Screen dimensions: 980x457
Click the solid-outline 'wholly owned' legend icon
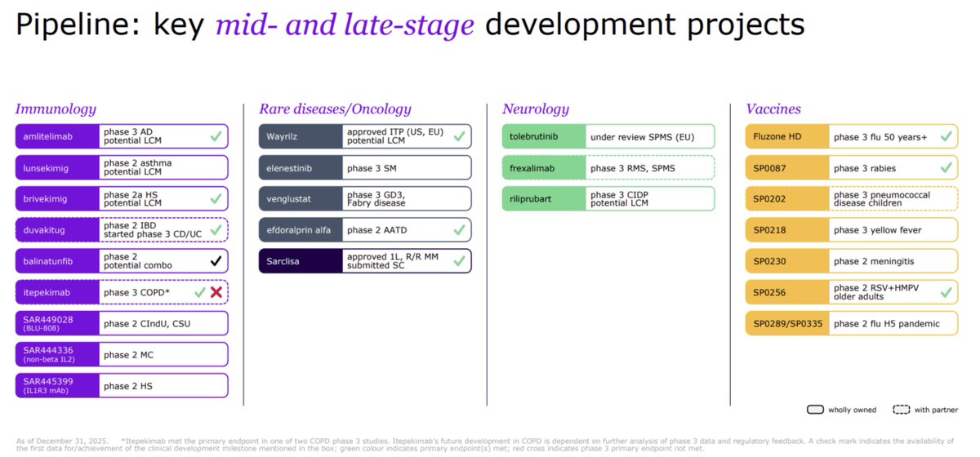pyautogui.click(x=814, y=409)
